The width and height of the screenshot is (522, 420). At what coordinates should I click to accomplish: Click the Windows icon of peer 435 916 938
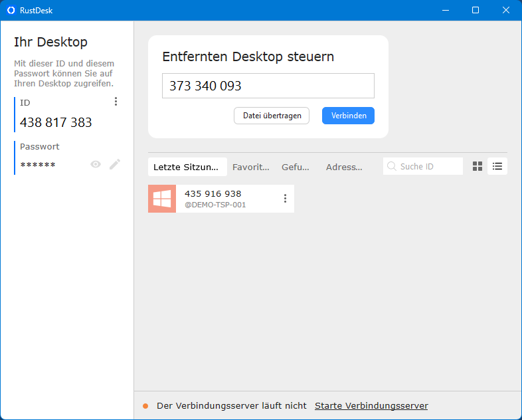click(162, 199)
